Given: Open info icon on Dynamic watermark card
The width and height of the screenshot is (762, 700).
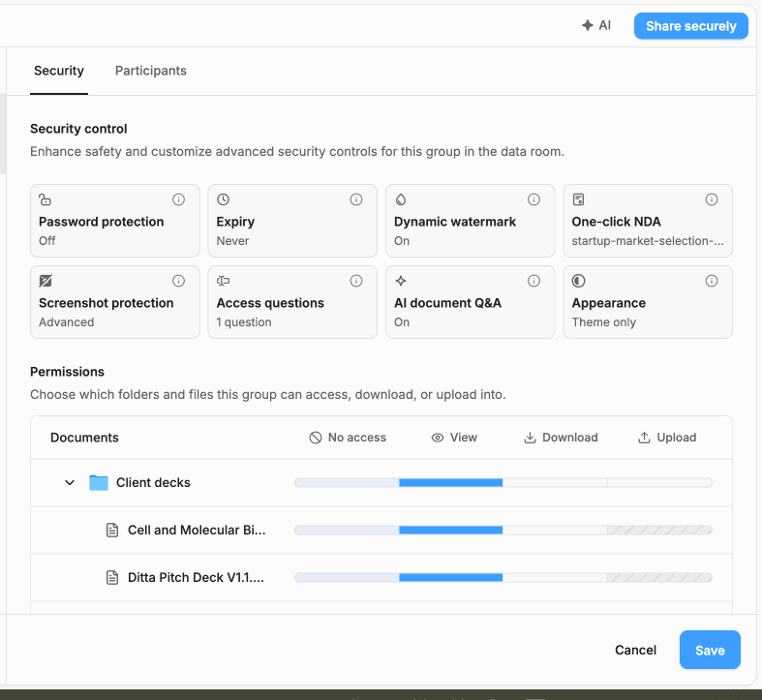Looking at the screenshot, I should (534, 199).
